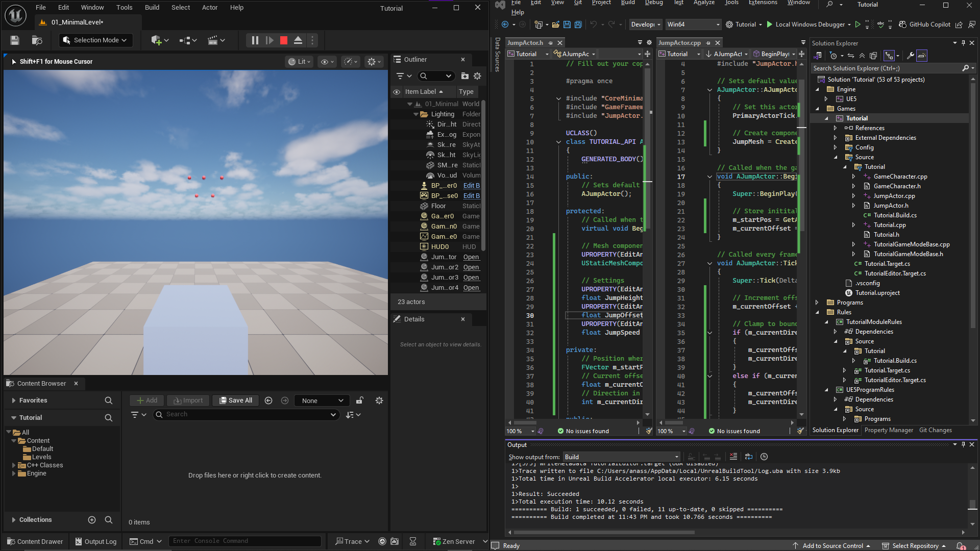Open GitHub Copilot in Visual Studio
980x551 pixels.
point(924,24)
